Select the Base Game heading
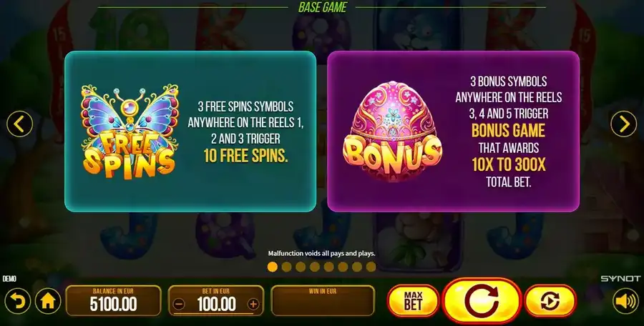Image resolution: width=644 pixels, height=326 pixels. click(x=323, y=7)
